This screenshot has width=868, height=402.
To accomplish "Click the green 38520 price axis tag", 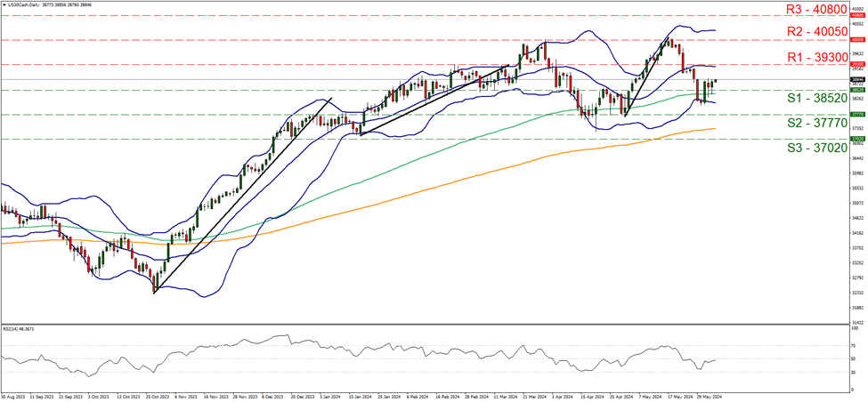I will pos(857,90).
